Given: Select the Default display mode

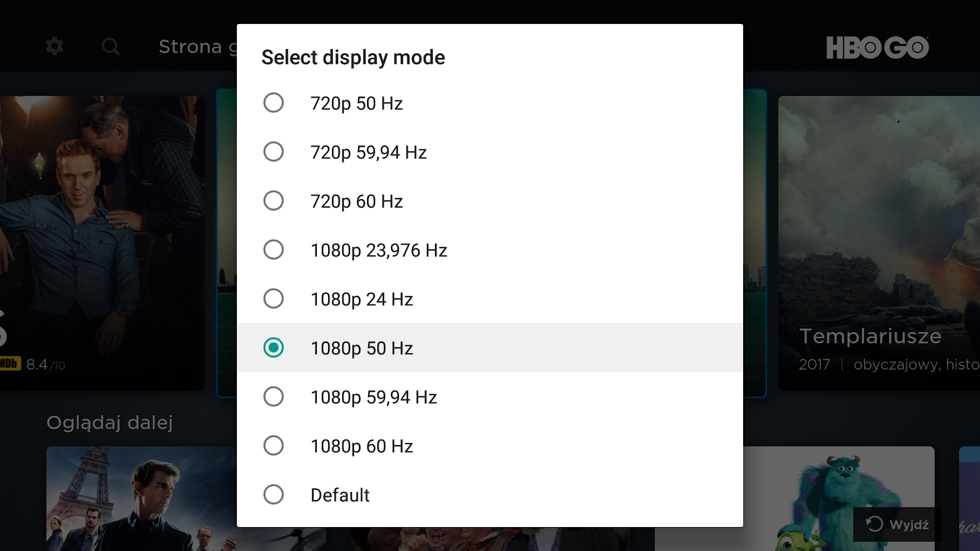Looking at the screenshot, I should 490,495.
